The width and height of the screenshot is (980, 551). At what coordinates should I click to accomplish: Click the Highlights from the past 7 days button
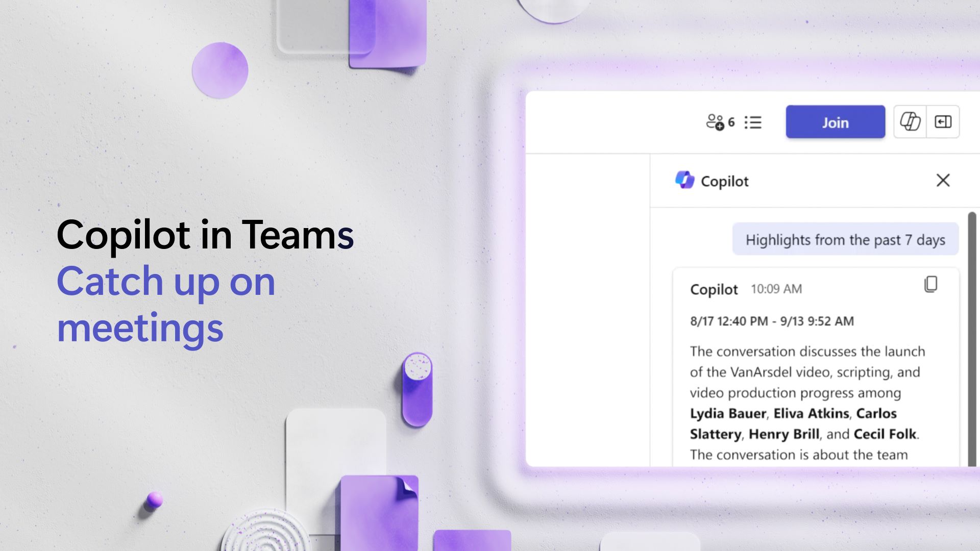[x=845, y=239]
